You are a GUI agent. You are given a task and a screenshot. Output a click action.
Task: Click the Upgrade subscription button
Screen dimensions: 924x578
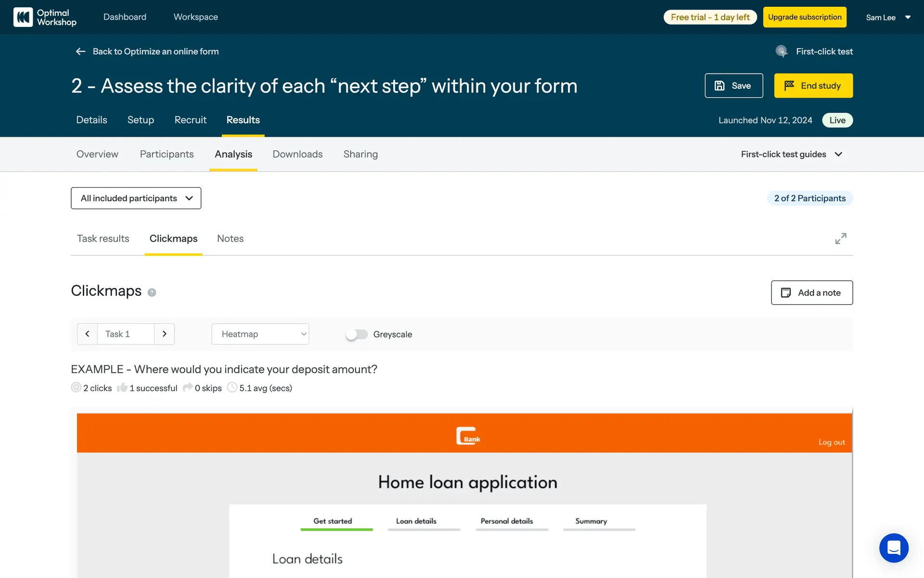point(804,17)
